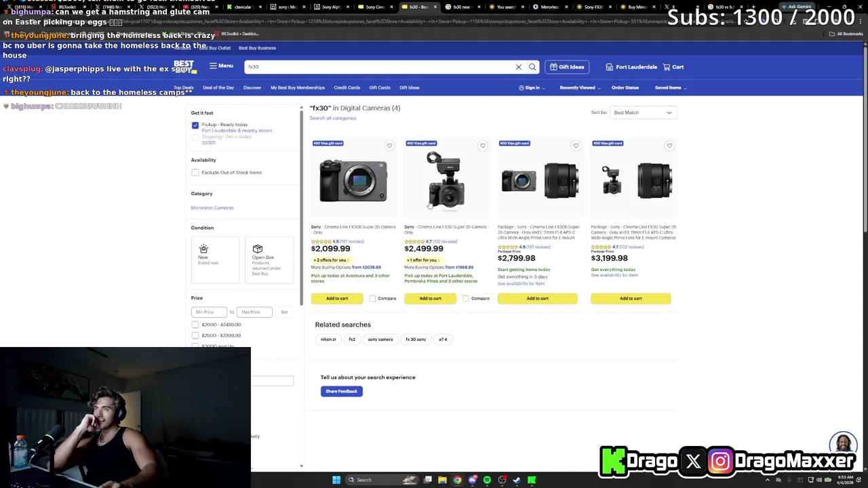The image size is (868, 488).
Task: Select 'nikon zr' related search
Action: pos(328,340)
